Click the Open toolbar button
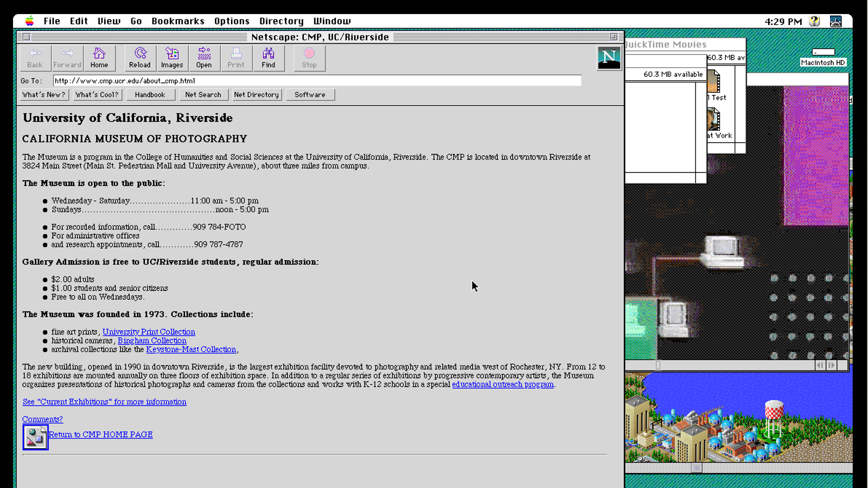This screenshot has height=488, width=868. (x=204, y=58)
